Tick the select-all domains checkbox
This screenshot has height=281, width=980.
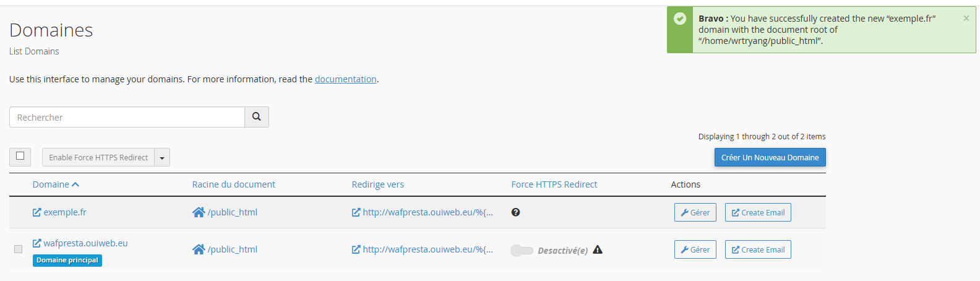point(20,156)
